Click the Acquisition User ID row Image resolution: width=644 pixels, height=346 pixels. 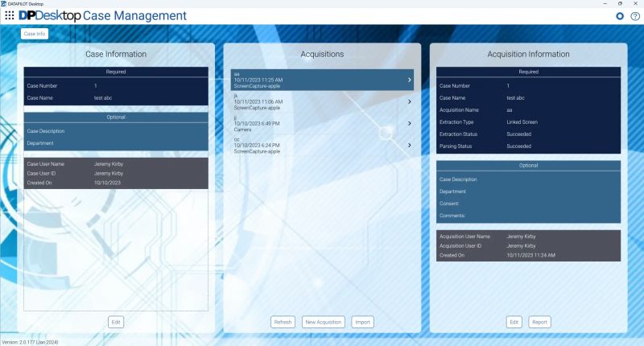[528, 246]
